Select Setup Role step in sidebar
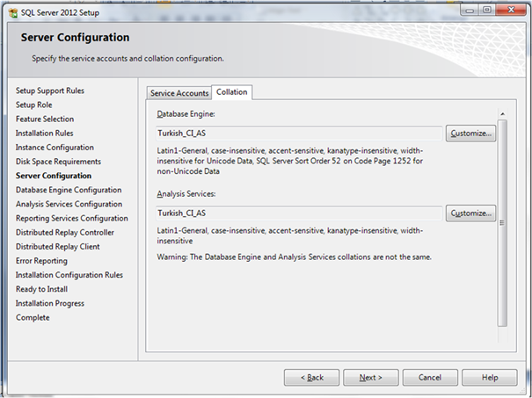 (34, 105)
